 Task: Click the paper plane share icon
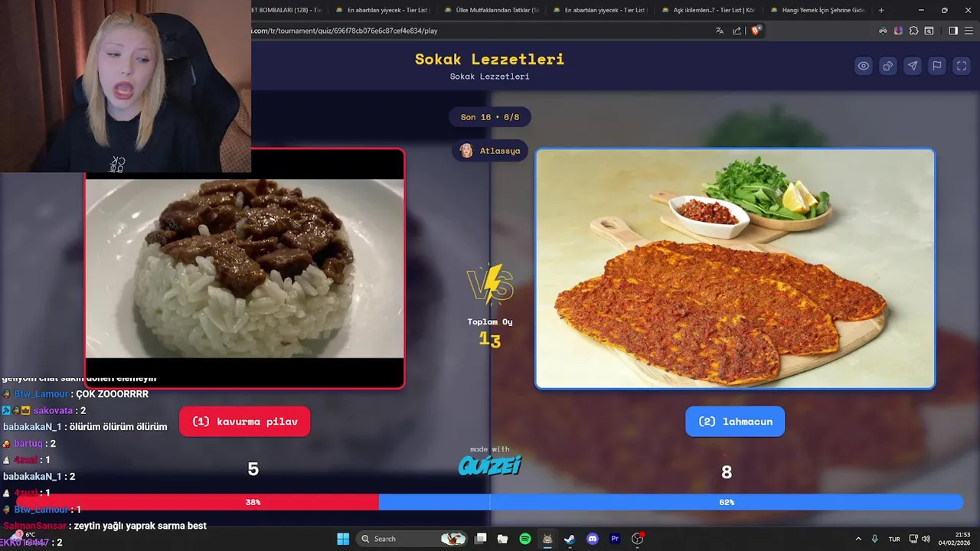coord(913,66)
